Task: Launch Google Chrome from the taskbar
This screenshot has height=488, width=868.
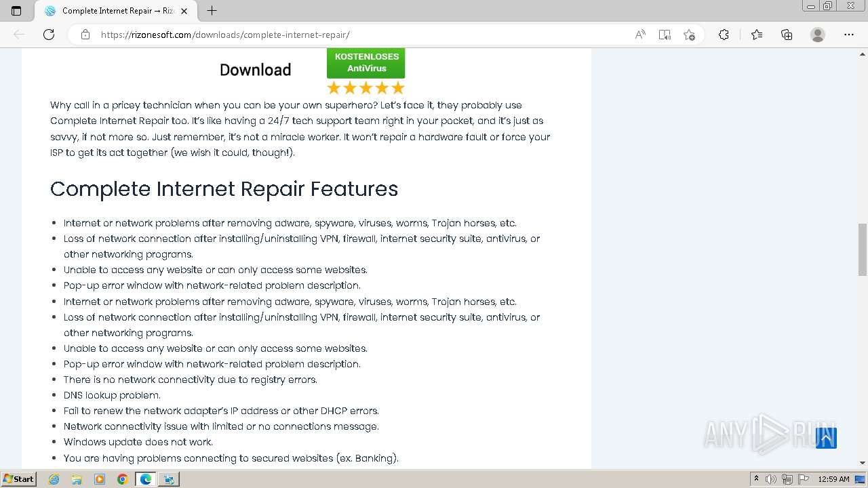Action: pyautogui.click(x=123, y=479)
